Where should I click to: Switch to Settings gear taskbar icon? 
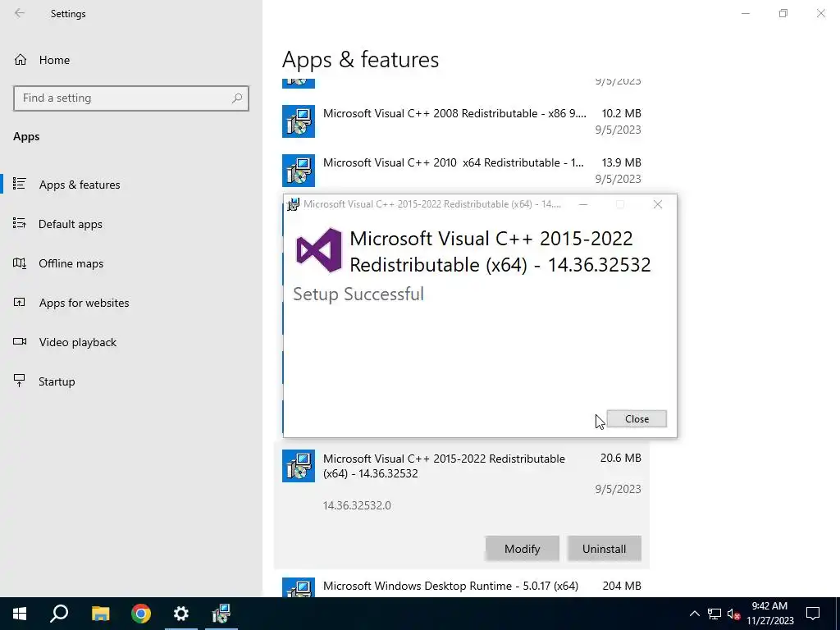tap(181, 614)
